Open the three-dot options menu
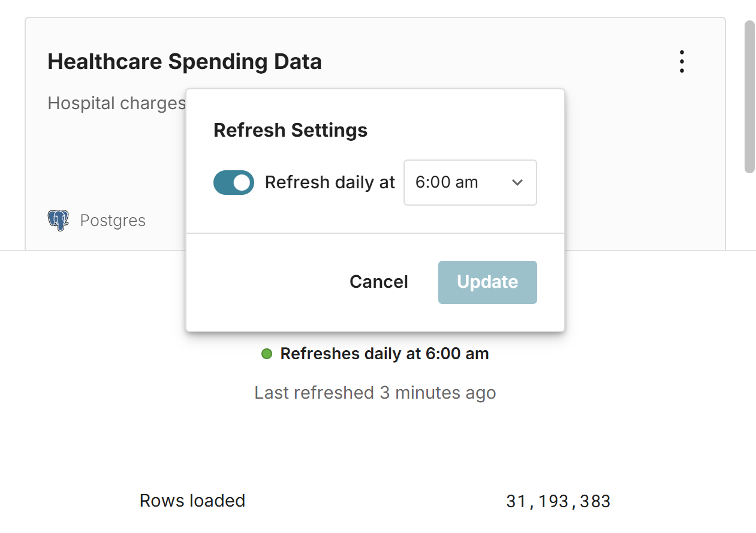 [682, 62]
